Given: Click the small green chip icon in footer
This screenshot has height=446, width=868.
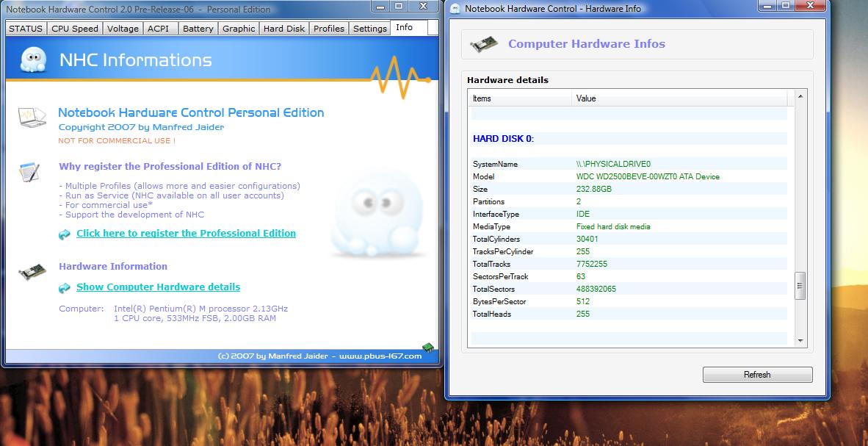Looking at the screenshot, I should (427, 348).
